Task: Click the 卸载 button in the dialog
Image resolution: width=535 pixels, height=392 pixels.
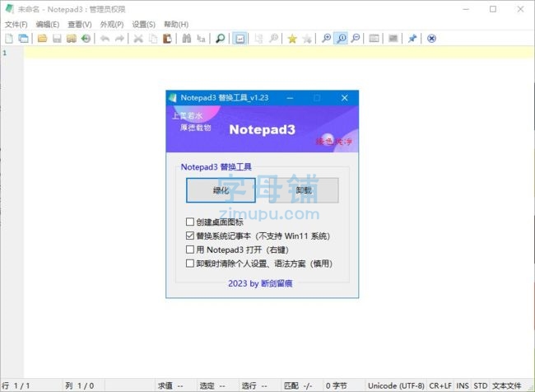Action: tap(304, 190)
